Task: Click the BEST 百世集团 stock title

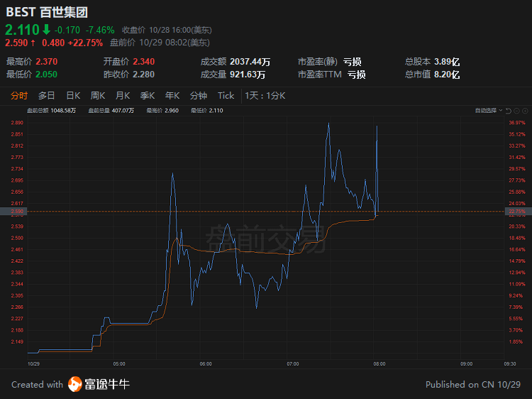Action: 47,12
